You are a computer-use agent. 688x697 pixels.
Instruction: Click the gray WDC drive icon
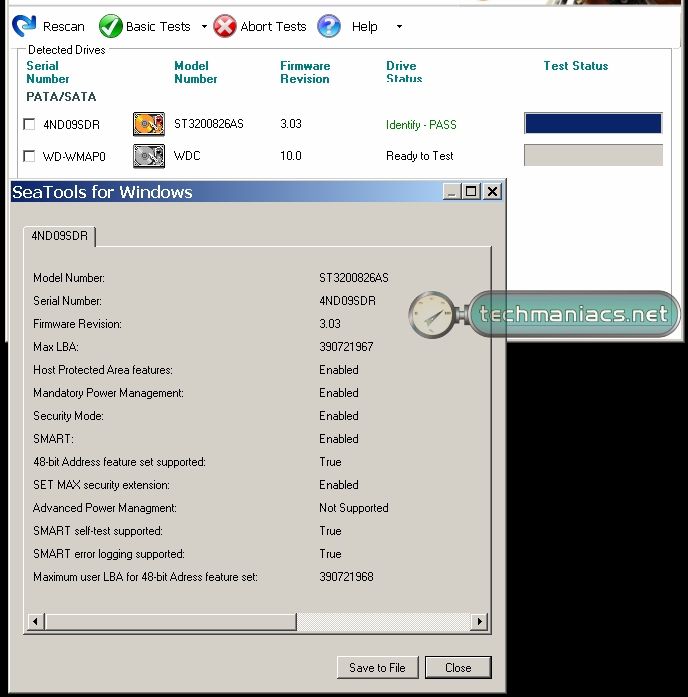click(x=149, y=156)
